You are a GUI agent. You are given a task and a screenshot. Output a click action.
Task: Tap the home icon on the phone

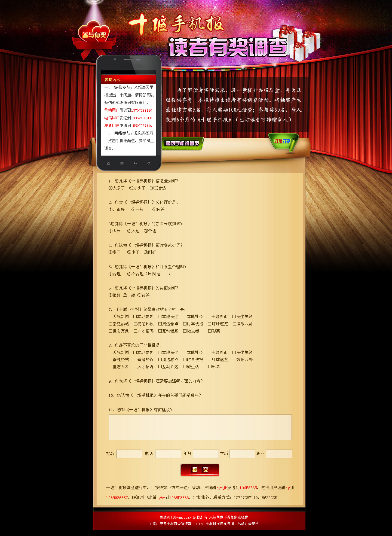(x=109, y=163)
